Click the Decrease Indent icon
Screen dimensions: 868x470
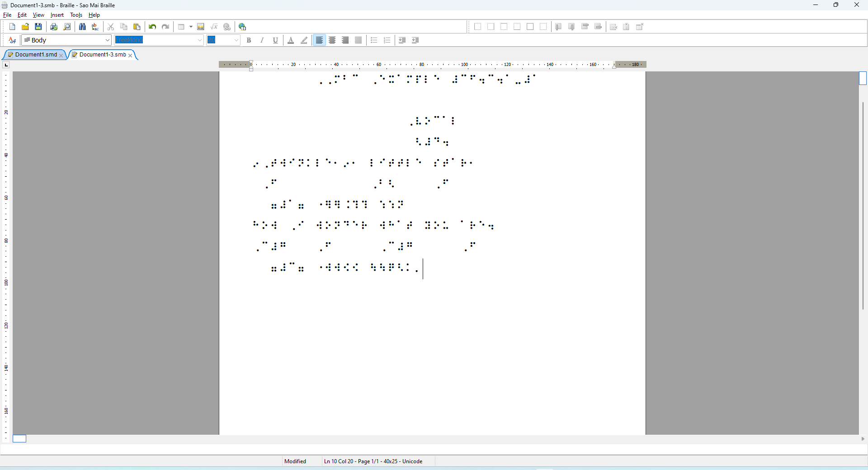click(x=402, y=40)
